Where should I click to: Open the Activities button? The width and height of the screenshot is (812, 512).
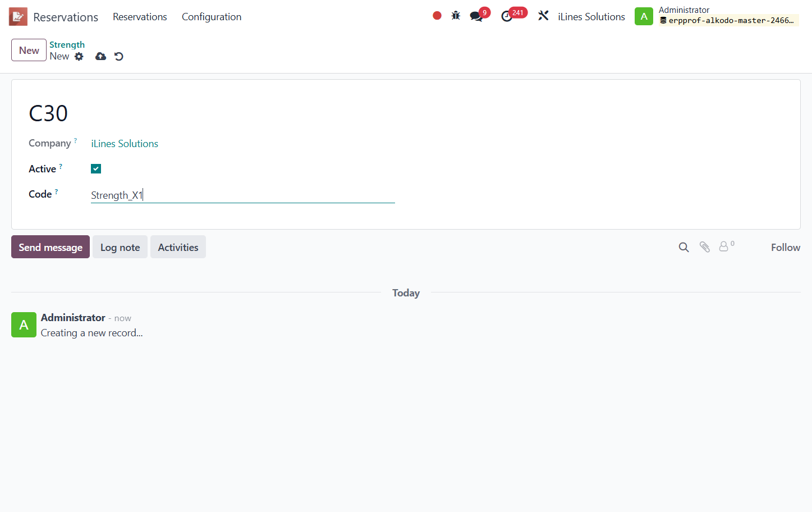[x=178, y=247]
